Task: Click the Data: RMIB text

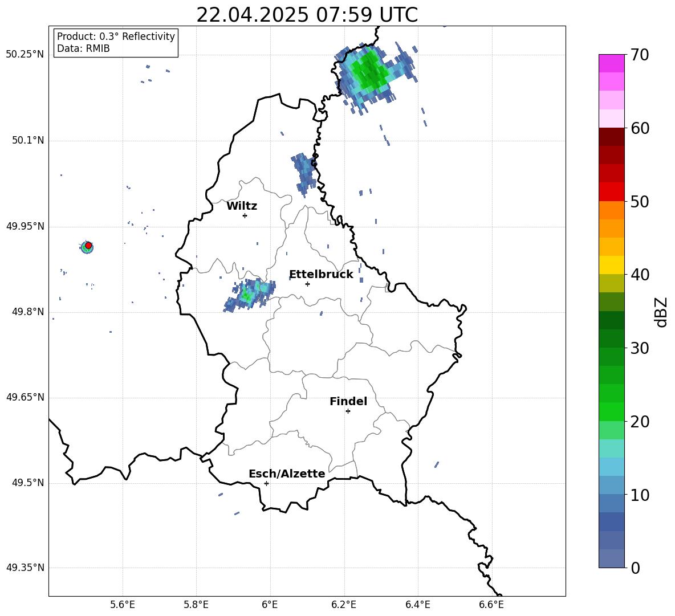Action: point(83,48)
